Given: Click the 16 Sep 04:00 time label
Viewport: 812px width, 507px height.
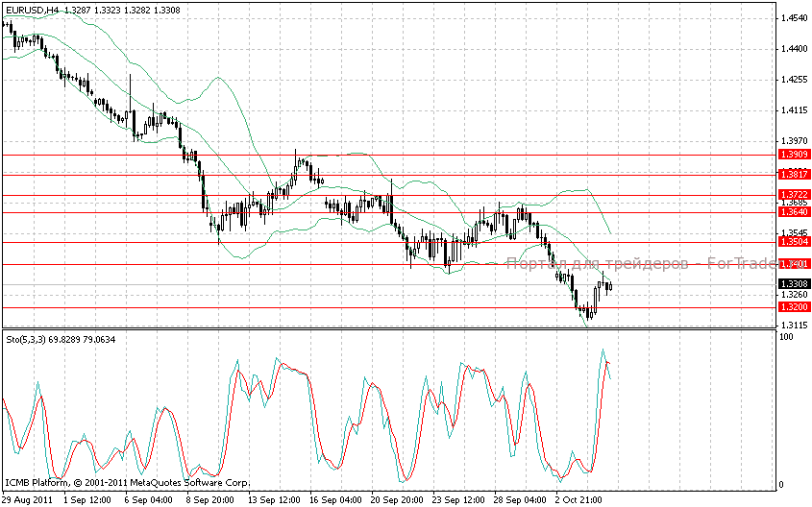Looking at the screenshot, I should (335, 499).
